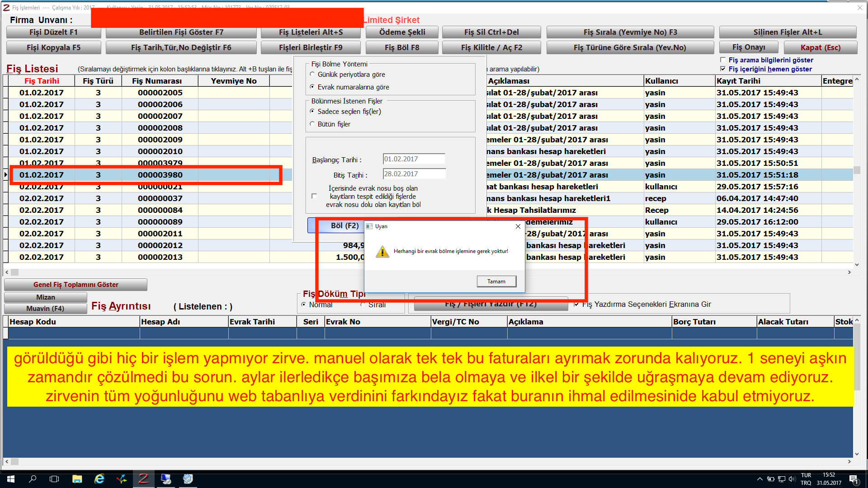Click Fiş Onayı button
868x488 pixels.
(x=749, y=47)
